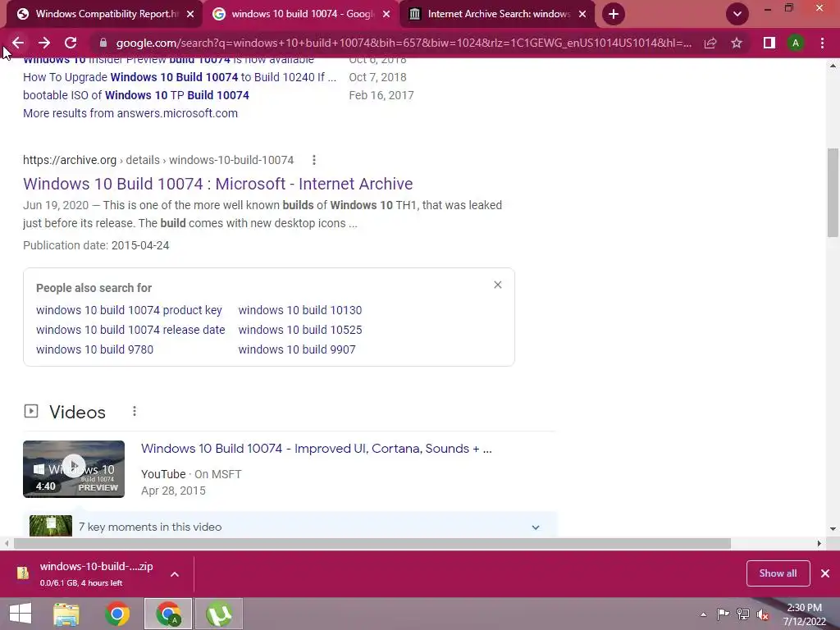Search windows 10 build 9780
The width and height of the screenshot is (840, 630).
[95, 349]
